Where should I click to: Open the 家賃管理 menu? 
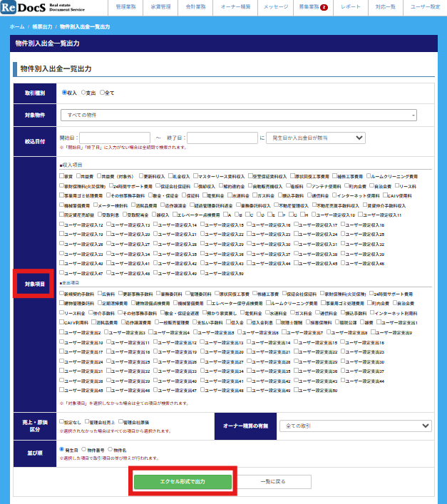coord(160,6)
